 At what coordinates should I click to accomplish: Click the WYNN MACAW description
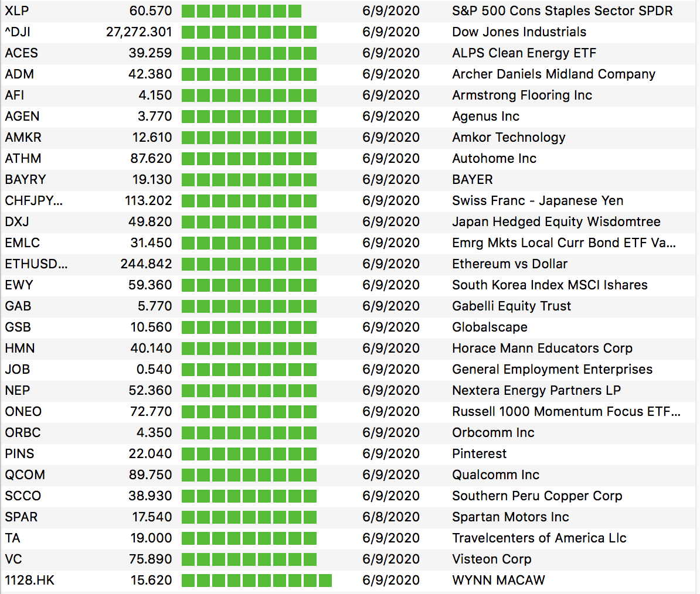pyautogui.click(x=498, y=580)
